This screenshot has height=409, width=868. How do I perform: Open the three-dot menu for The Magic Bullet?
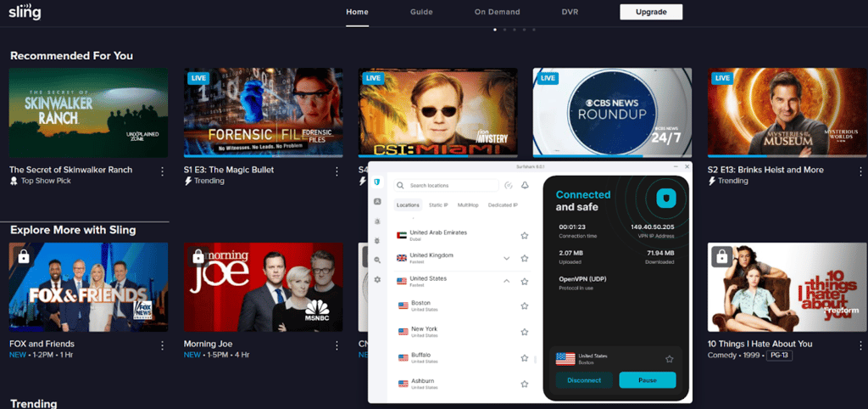coord(337,171)
